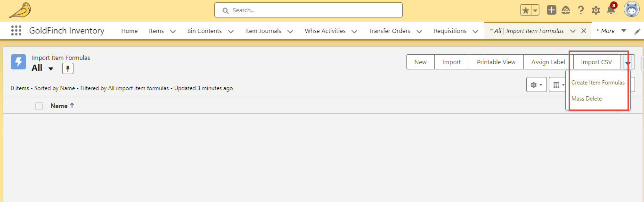The height and width of the screenshot is (202, 644).
Task: Click the Printable View button
Action: (496, 62)
